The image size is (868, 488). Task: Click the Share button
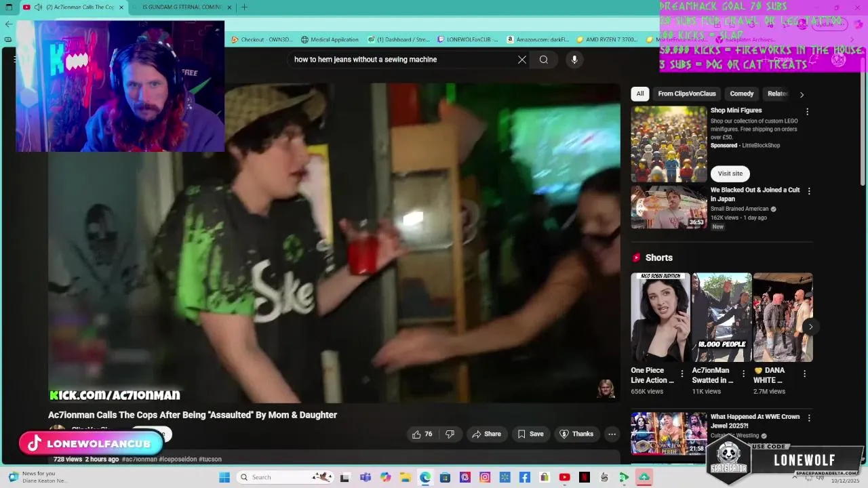click(x=486, y=434)
